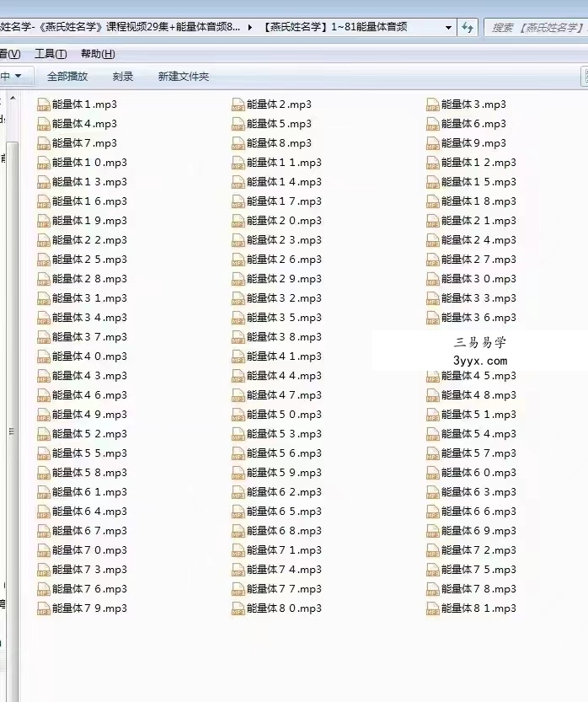Select file name 能量体65.mp3
The width and height of the screenshot is (588, 702).
pyautogui.click(x=284, y=512)
